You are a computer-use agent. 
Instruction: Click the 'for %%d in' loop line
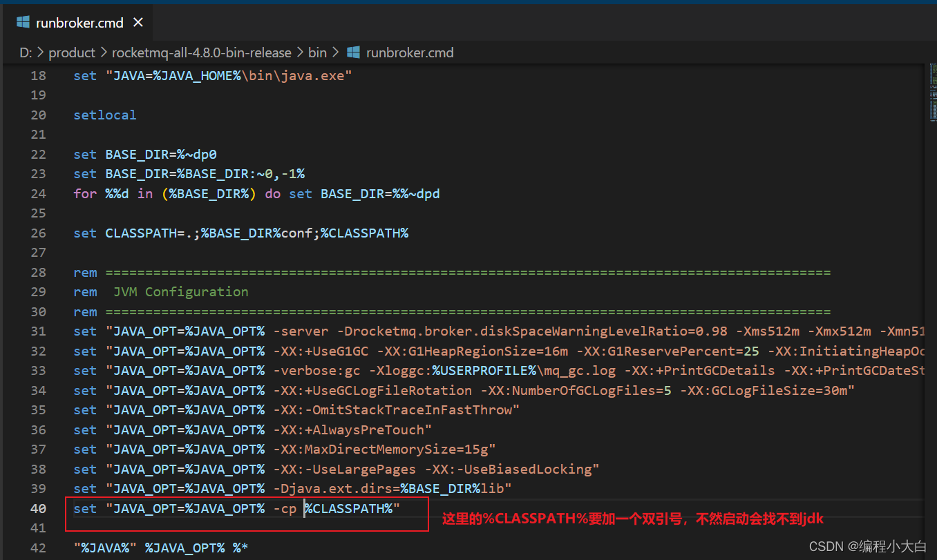point(256,193)
